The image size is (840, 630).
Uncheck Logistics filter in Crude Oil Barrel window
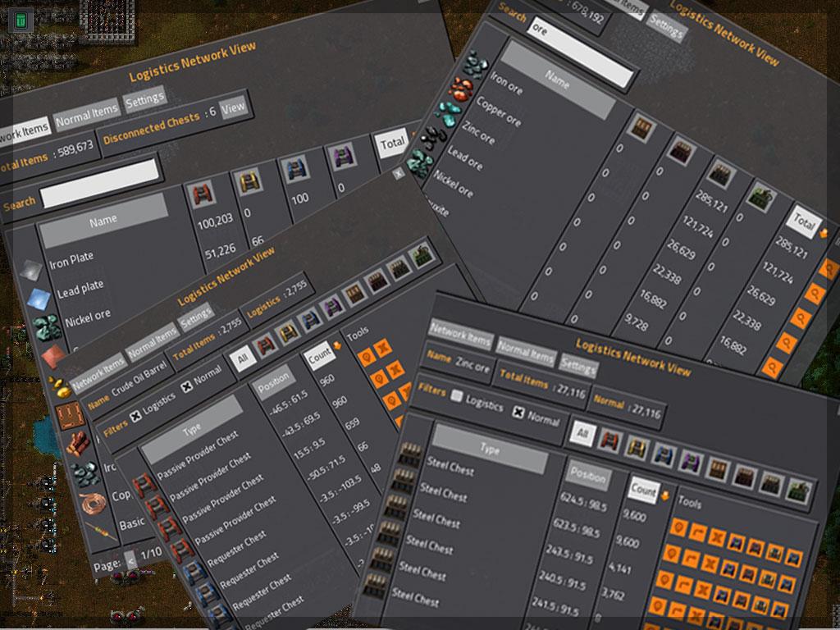pyautogui.click(x=136, y=416)
